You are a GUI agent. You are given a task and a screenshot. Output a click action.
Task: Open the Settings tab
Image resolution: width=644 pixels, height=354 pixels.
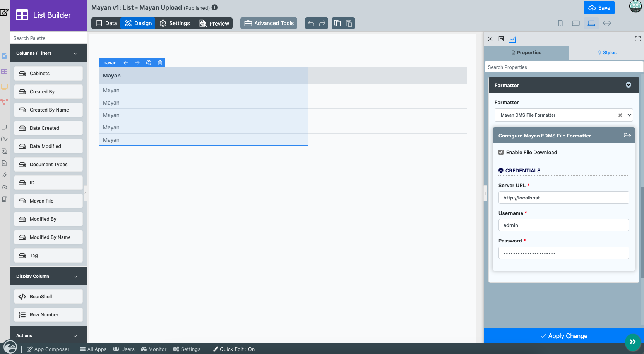point(175,23)
